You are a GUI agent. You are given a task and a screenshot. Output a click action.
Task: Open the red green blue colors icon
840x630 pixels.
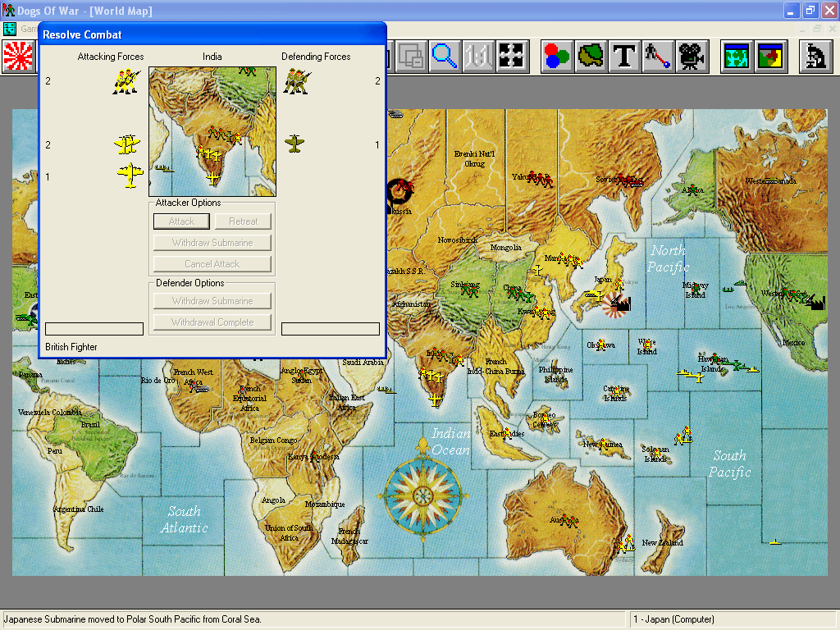point(557,56)
